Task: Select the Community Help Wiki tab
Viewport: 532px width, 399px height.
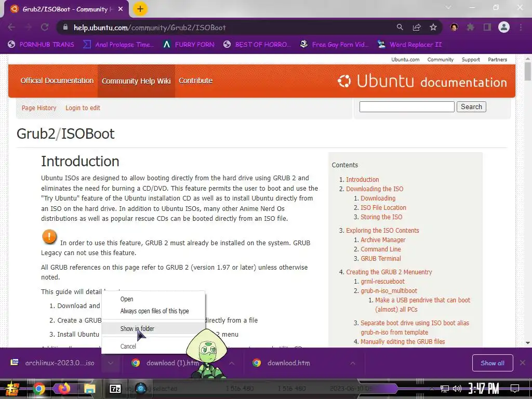Action: [136, 81]
